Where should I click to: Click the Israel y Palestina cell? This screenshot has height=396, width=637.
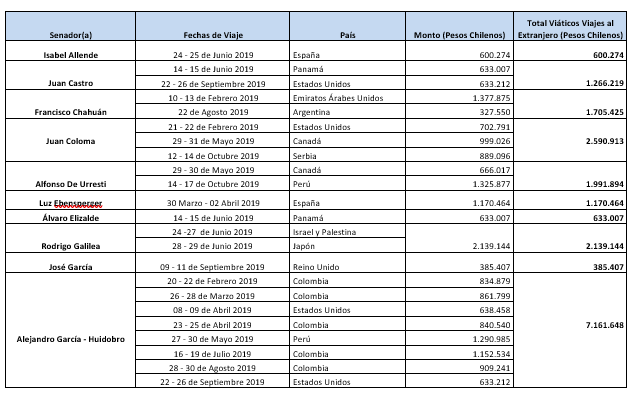tap(347, 232)
